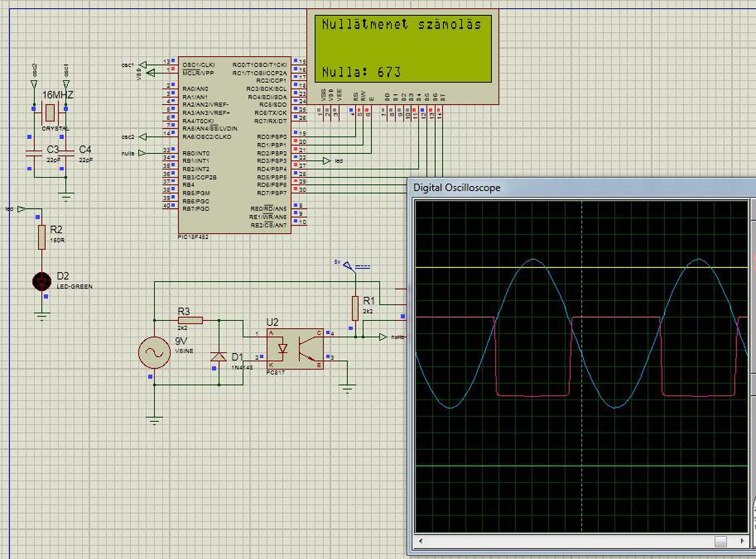Click the nulla input terminal at pin 33
Image resolution: width=756 pixels, height=559 pixels.
[143, 153]
